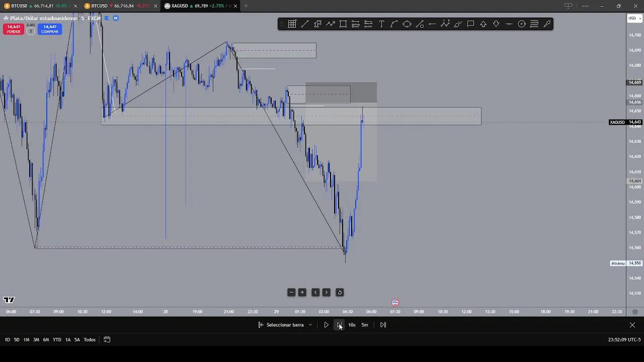Set the range to YTD
This screenshot has width=644, height=362.
click(x=57, y=339)
